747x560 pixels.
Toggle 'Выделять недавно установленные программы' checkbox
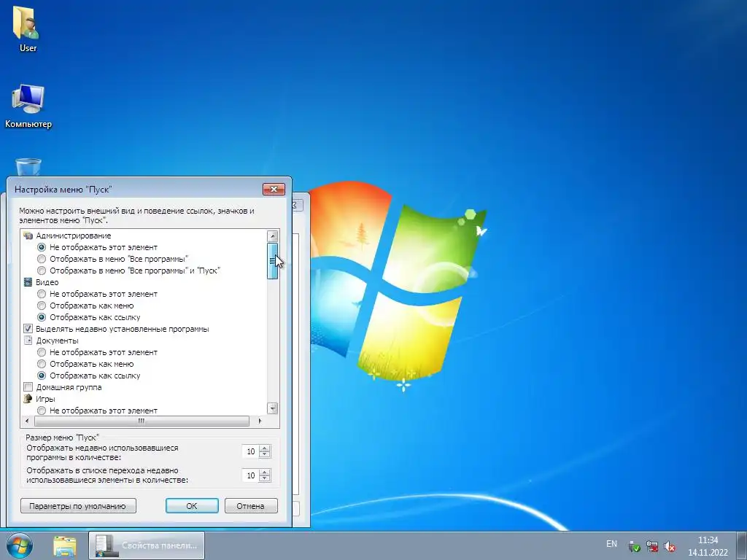28,329
